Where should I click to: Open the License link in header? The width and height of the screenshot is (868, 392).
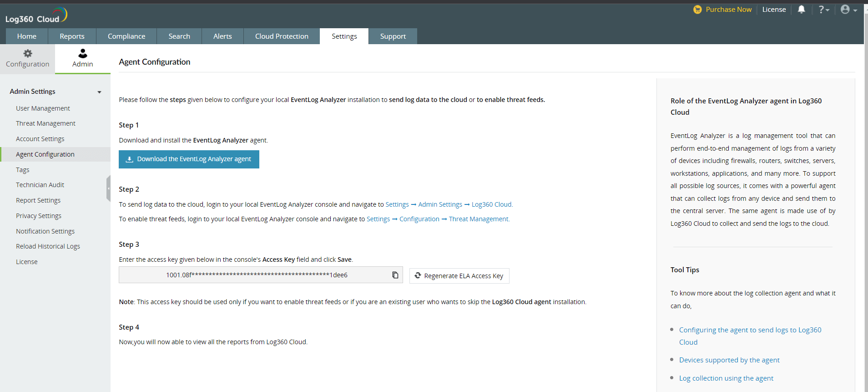tap(774, 10)
